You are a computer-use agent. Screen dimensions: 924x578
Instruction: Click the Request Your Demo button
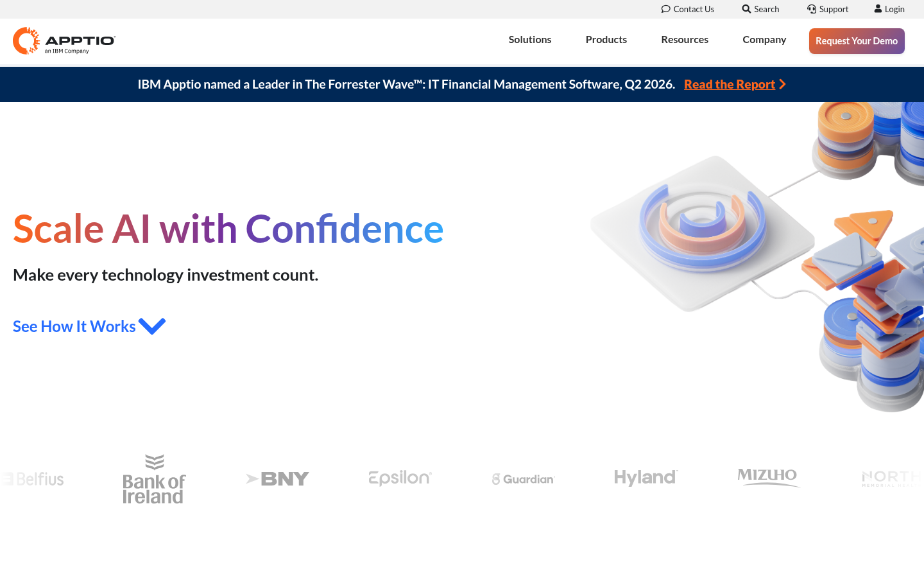click(857, 41)
